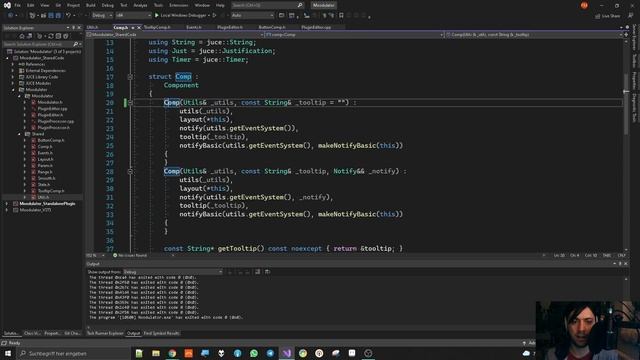The image size is (640, 360).
Task: Collapse the line 20 constructor block
Action: pyautogui.click(x=130, y=102)
